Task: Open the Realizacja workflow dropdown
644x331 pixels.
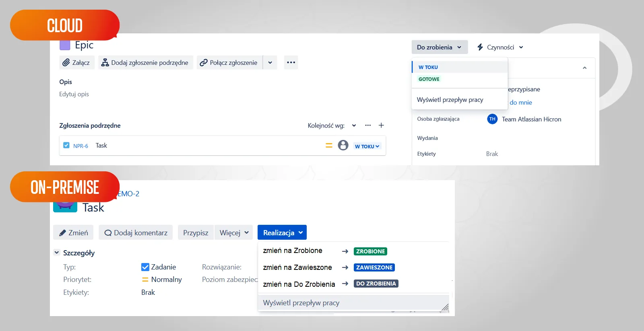Action: (282, 232)
